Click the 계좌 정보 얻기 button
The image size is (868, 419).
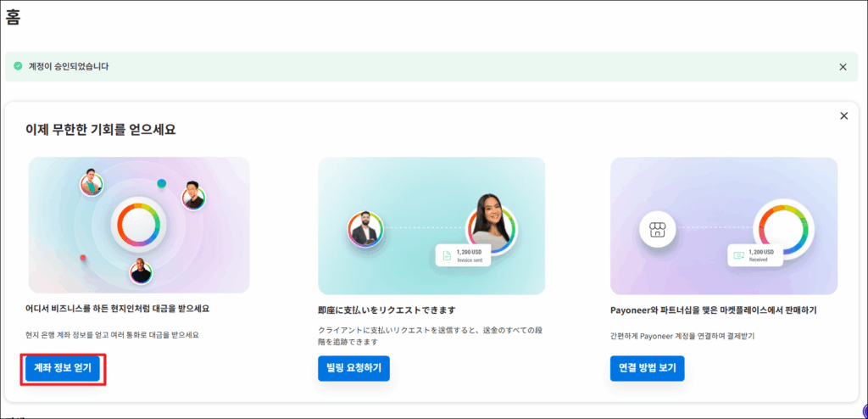click(x=63, y=368)
